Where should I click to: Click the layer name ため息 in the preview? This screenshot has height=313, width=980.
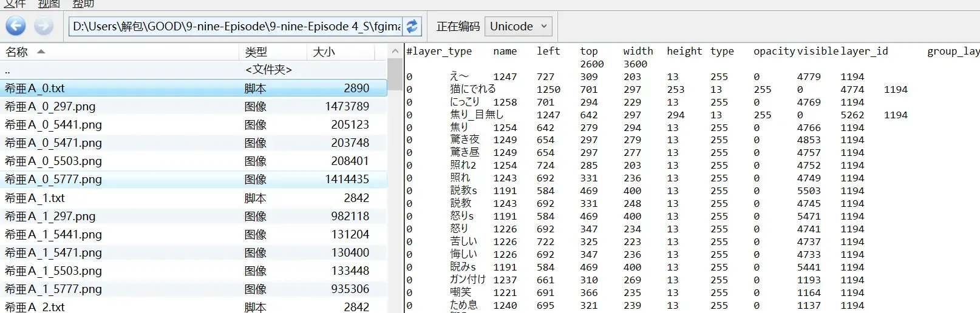coord(463,306)
